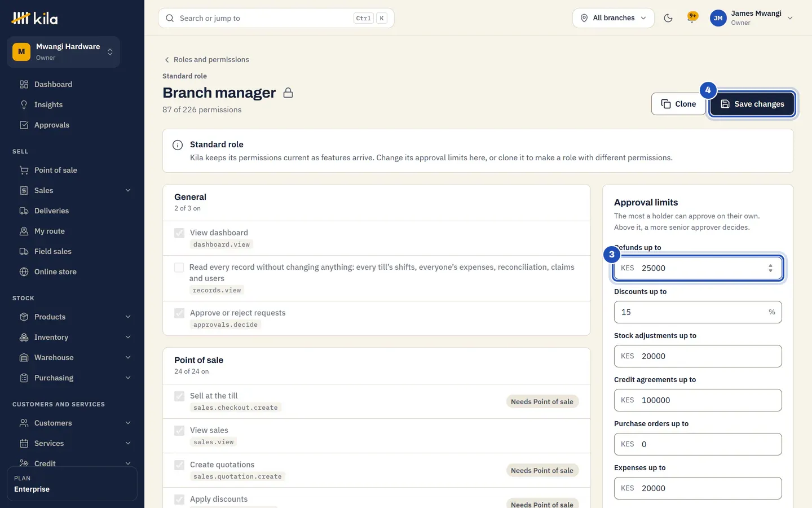Screen dimensions: 812x508
Task: Toggle View dashboard checkbox
Action: (x=179, y=233)
